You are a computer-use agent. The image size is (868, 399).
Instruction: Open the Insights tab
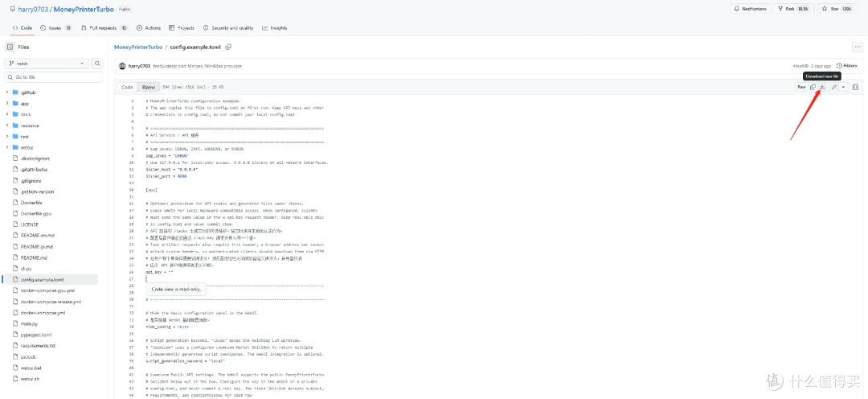point(275,27)
